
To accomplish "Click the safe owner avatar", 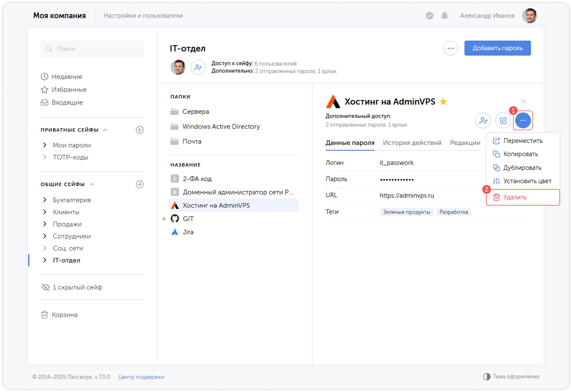I will 178,67.
